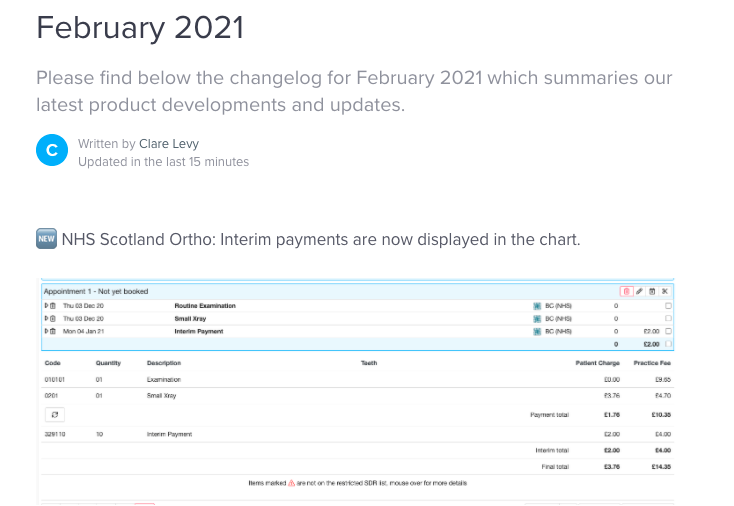The height and width of the screenshot is (506, 734).
Task: Click trash icon beside Small Xray row
Action: (x=54, y=318)
